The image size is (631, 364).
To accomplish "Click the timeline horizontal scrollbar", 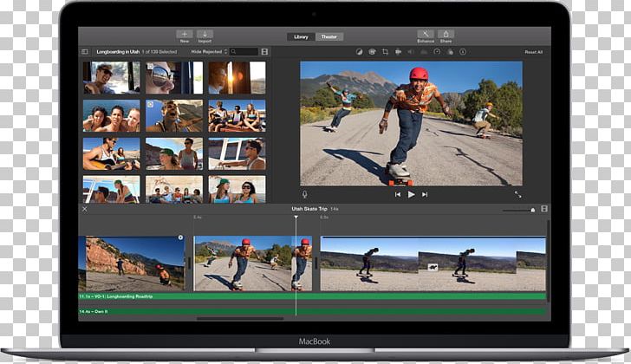I will point(240,319).
